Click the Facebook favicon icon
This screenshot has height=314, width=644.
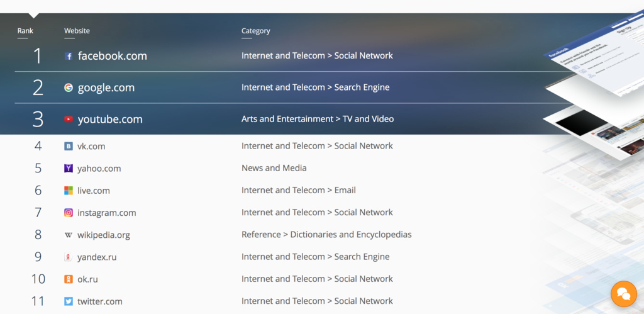tap(69, 56)
